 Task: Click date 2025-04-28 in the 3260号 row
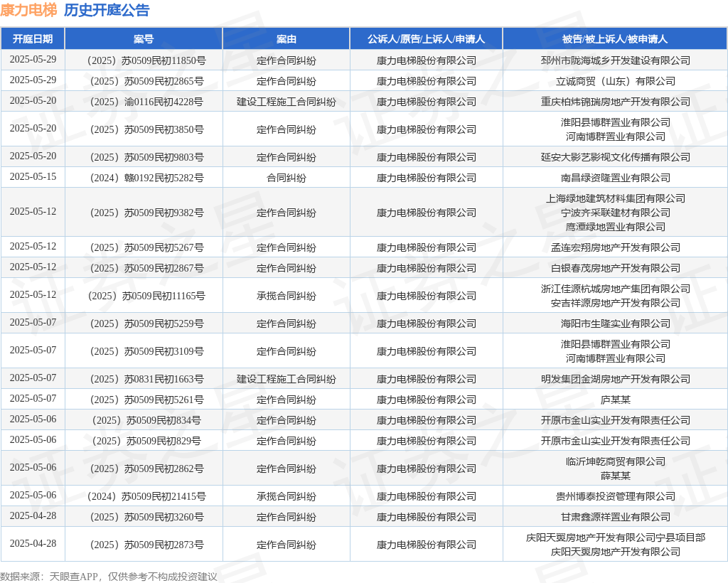33,516
